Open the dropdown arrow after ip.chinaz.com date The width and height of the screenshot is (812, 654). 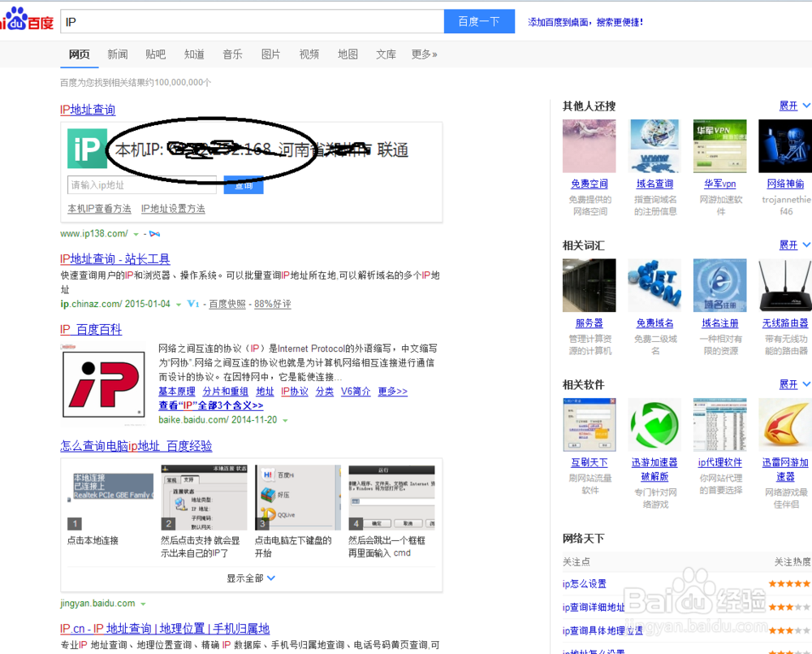point(178,305)
